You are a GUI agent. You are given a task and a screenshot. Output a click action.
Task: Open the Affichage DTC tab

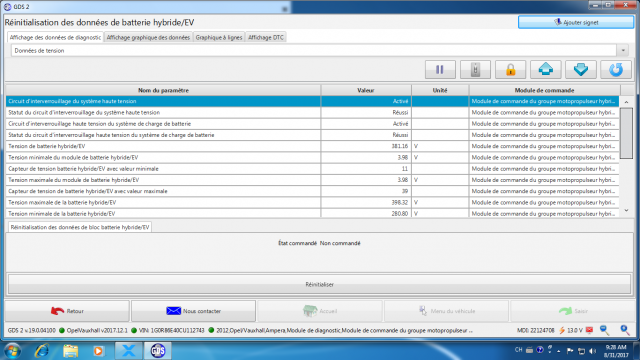pos(266,37)
